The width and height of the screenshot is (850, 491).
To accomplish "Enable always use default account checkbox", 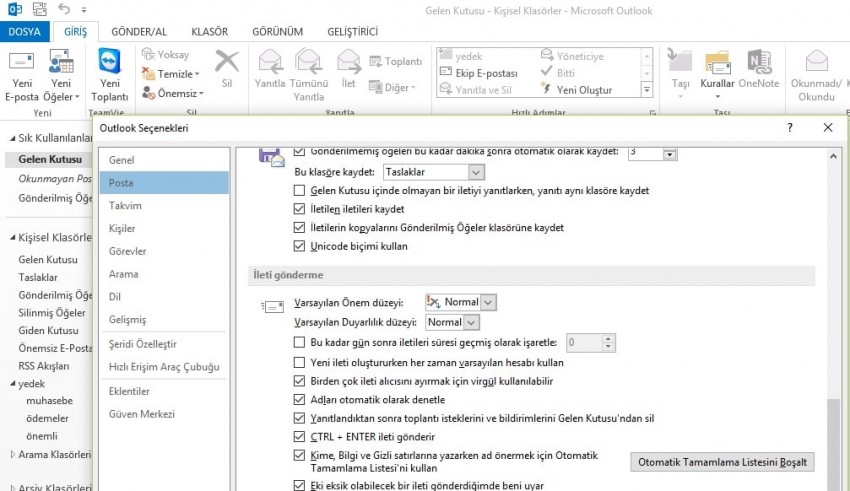I will 299,362.
